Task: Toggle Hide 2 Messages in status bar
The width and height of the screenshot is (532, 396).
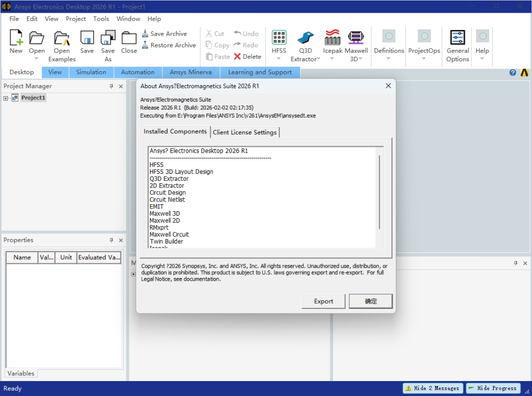Action: [x=433, y=389]
